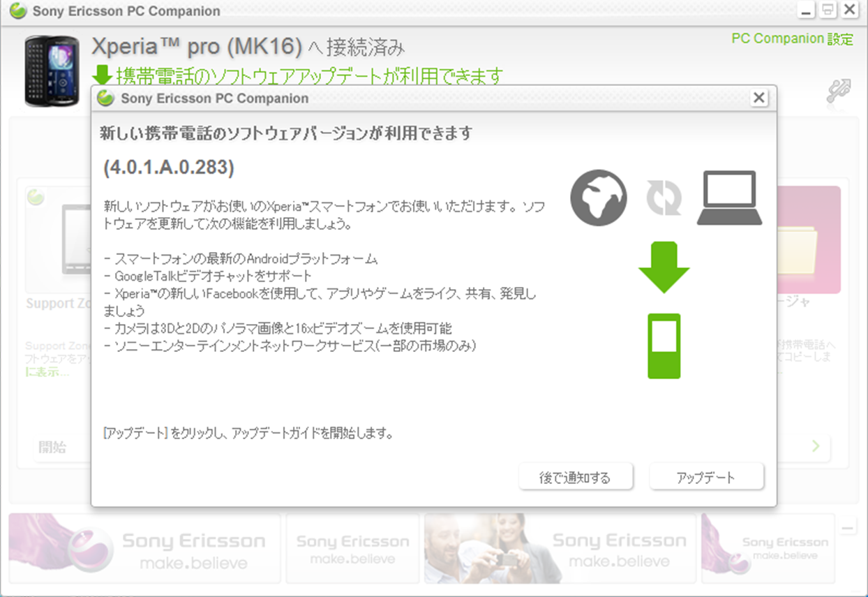Click green download arrow beside update notice
Screen dimensions: 868x597
click(x=103, y=75)
